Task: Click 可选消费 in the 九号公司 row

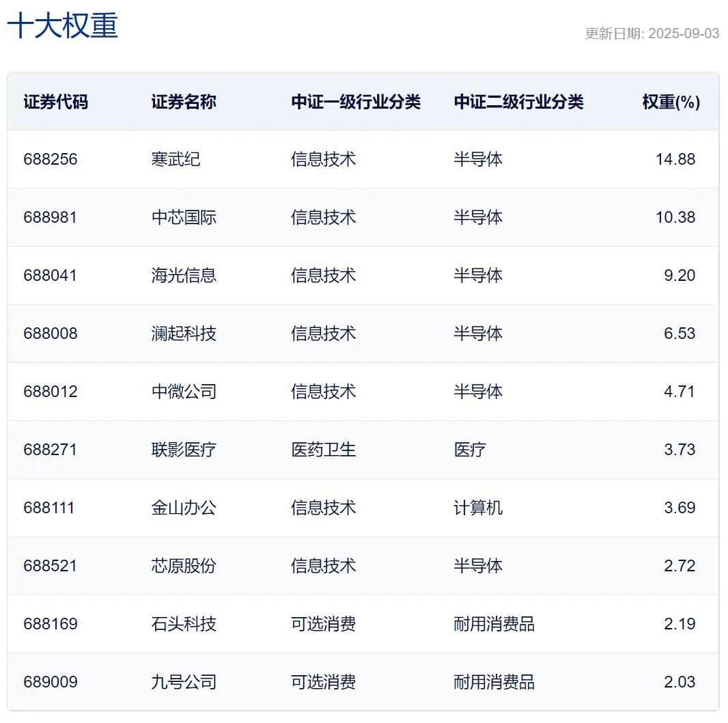Action: coord(324,681)
